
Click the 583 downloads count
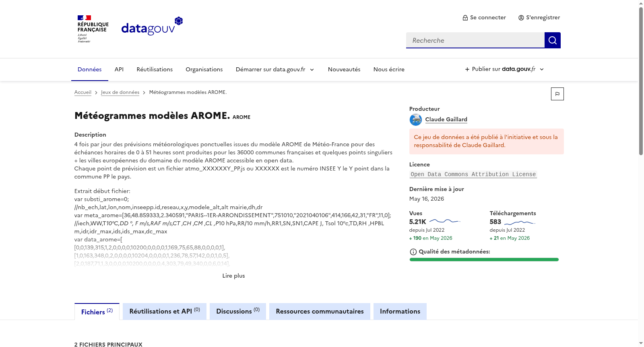(x=495, y=222)
